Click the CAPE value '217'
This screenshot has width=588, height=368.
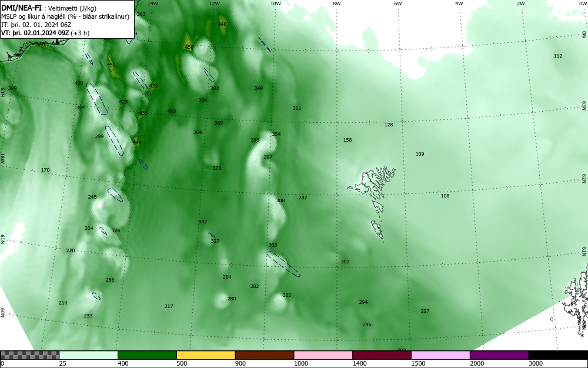[x=169, y=306]
